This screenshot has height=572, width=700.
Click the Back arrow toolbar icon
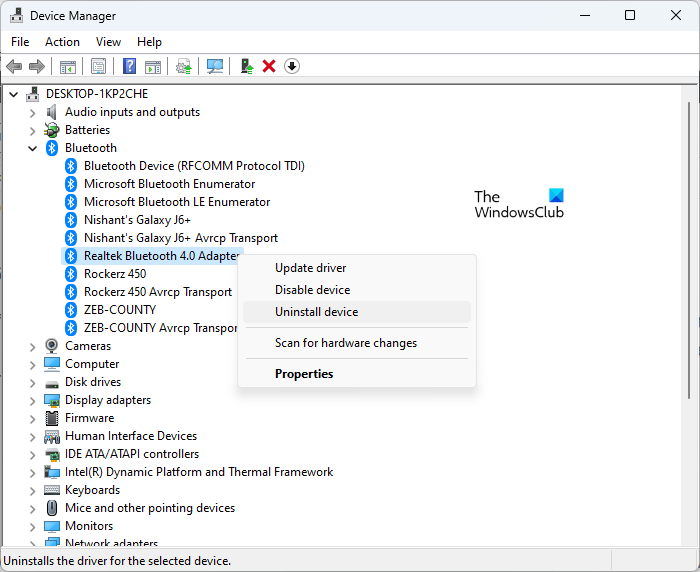tap(14, 67)
